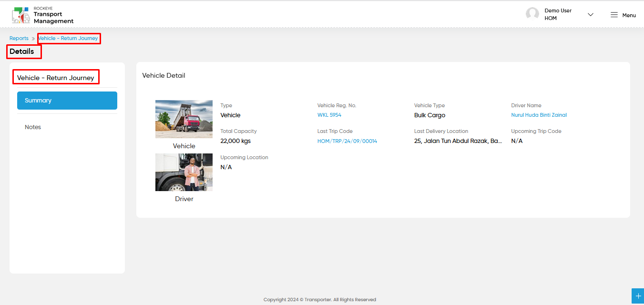This screenshot has width=644, height=305.
Task: Click the blue plus button at bottom right
Action: click(638, 296)
